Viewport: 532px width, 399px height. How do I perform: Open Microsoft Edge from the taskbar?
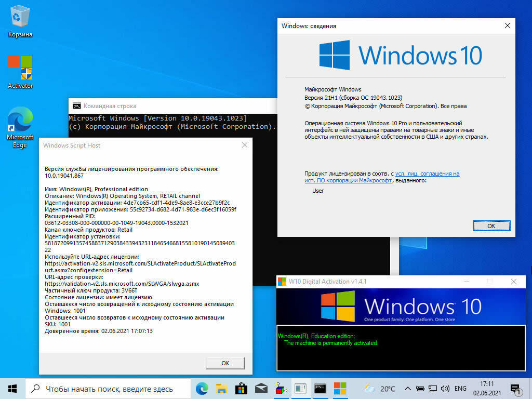click(202, 388)
